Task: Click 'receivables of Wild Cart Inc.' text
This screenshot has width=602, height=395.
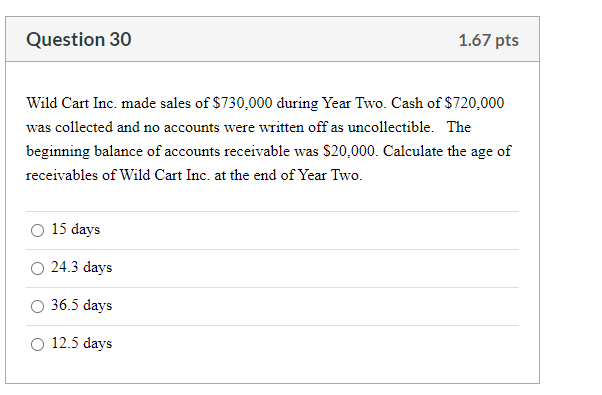Action: (x=118, y=175)
